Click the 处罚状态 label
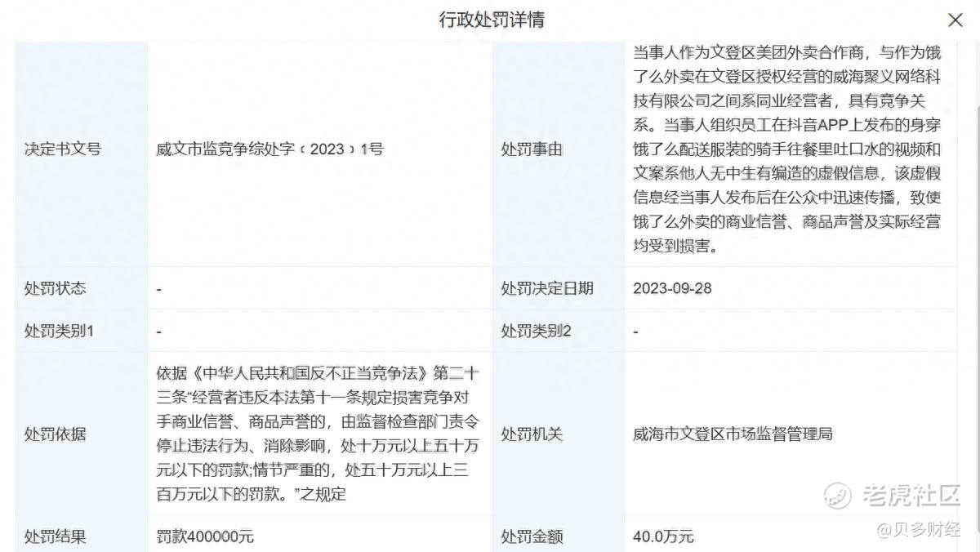Screen dimensions: 980x552 (x=55, y=288)
